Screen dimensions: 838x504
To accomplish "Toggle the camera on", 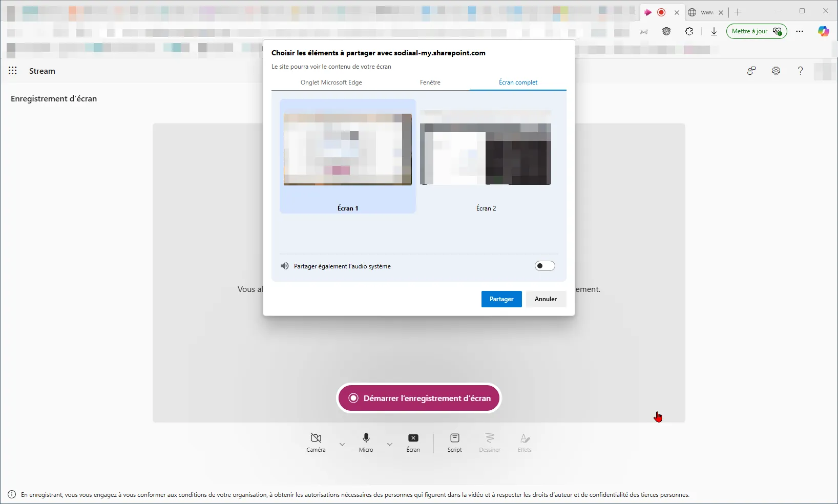I will [x=316, y=438].
